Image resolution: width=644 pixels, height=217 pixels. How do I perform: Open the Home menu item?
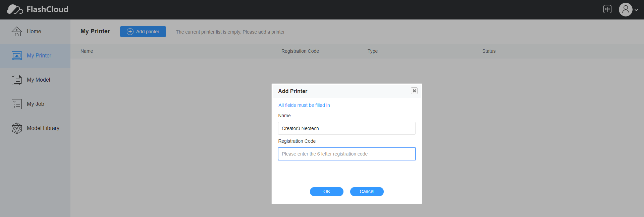[x=34, y=32]
